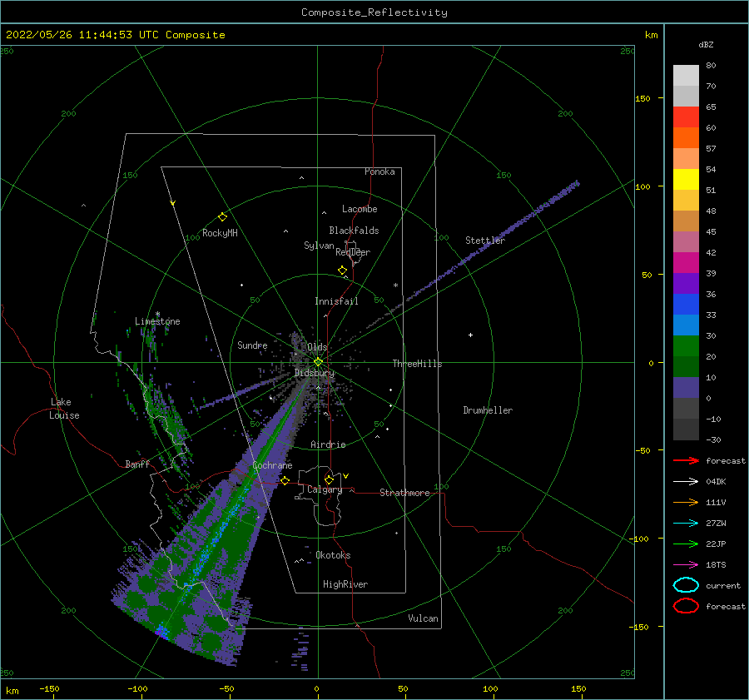Click the red forecast ellipse legend icon
Viewport: 749px width, 700px height.
(686, 606)
